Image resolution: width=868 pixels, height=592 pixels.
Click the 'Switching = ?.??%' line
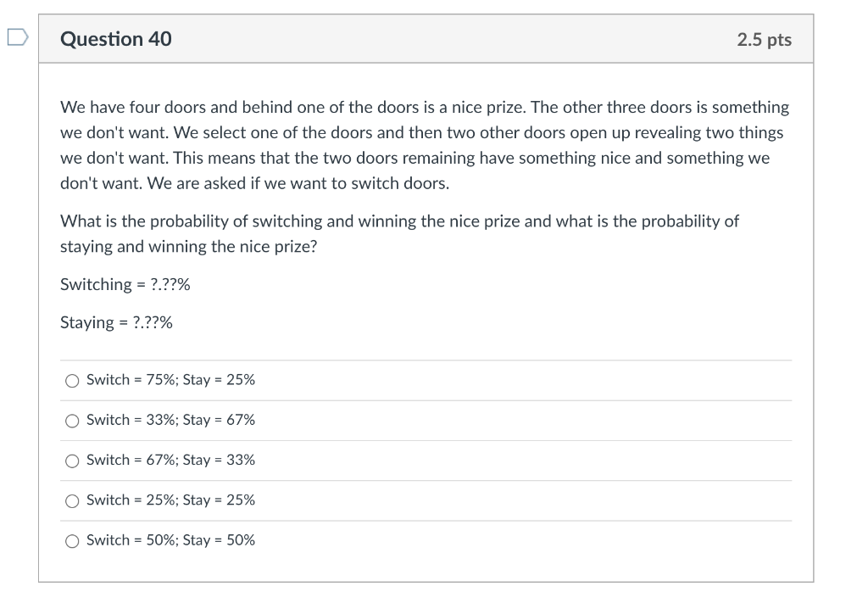pos(125,284)
